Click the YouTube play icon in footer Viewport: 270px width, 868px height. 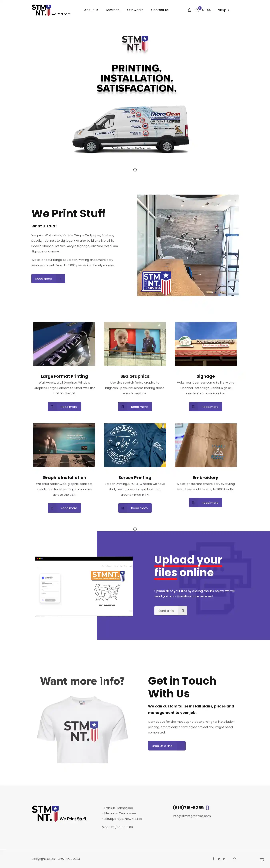pos(224,859)
